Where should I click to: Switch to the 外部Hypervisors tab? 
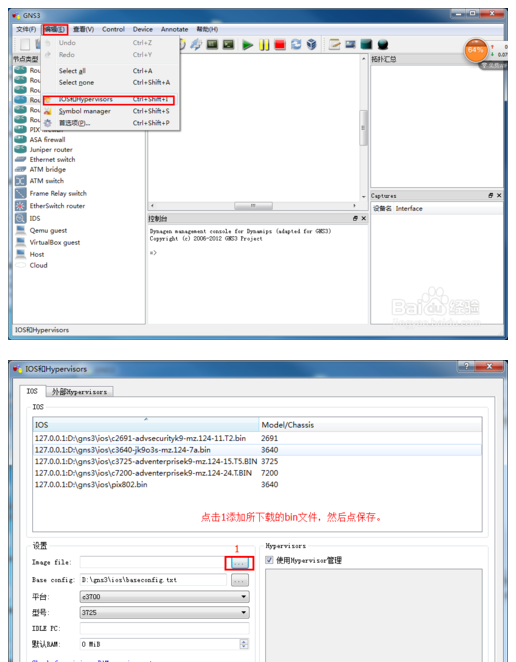click(79, 392)
